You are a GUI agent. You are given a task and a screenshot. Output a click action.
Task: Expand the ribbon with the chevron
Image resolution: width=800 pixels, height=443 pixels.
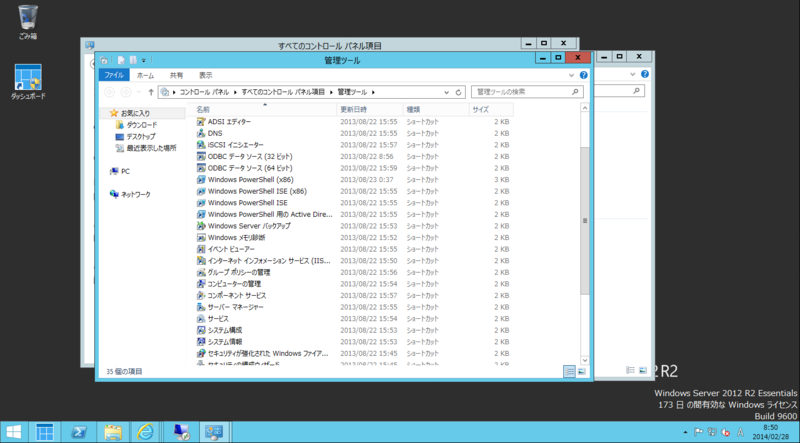571,75
